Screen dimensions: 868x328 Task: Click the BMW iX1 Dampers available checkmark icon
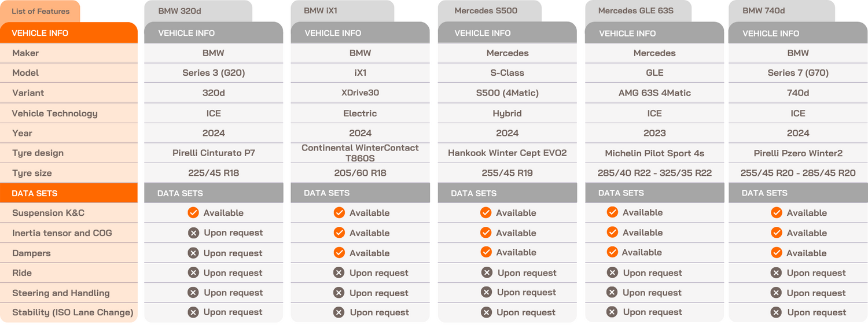[339, 253]
